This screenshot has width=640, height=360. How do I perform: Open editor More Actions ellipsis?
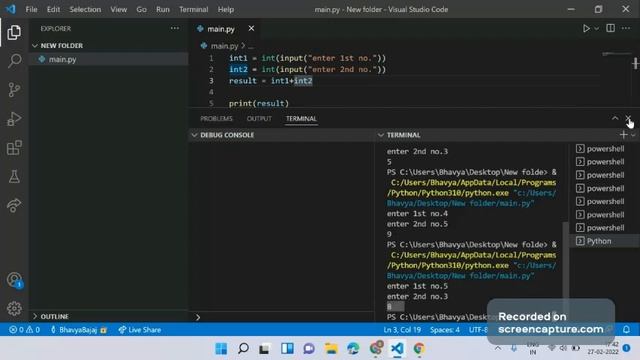(x=626, y=28)
